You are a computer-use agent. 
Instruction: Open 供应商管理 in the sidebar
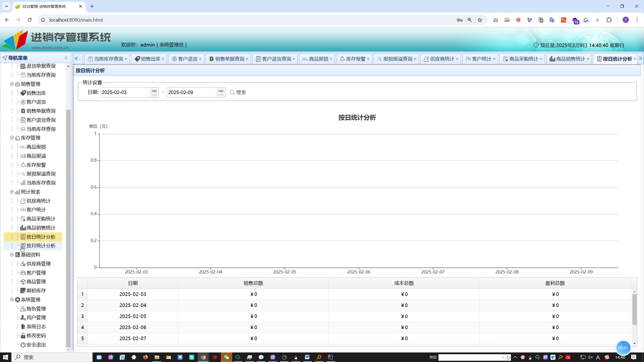[x=39, y=264]
